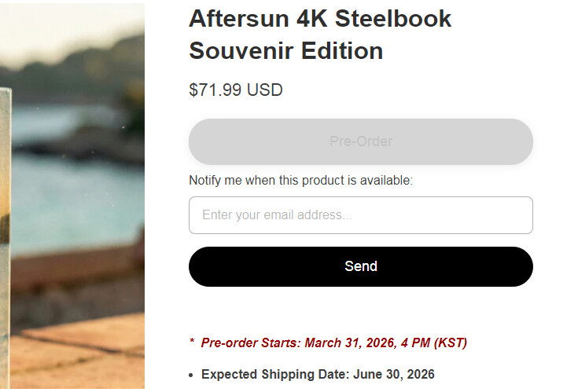Click the red asterisk before Pre-order Starts

coord(192,343)
